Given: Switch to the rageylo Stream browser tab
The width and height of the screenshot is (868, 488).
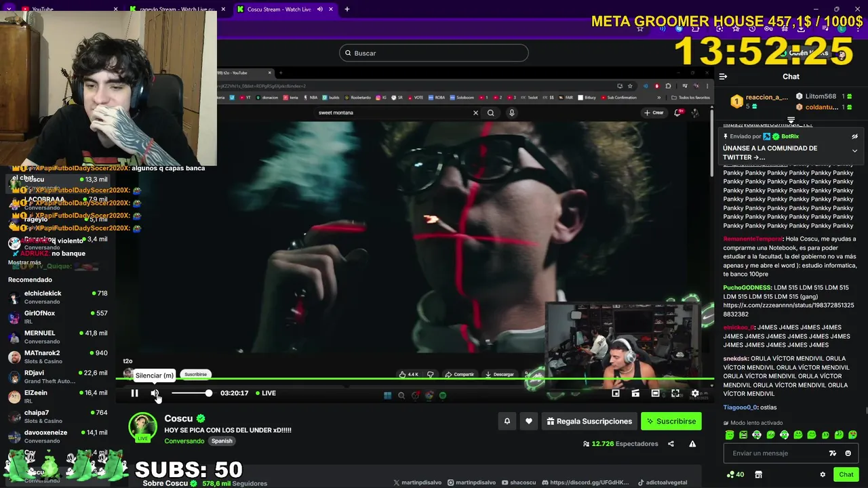Looking at the screenshot, I should (x=176, y=9).
